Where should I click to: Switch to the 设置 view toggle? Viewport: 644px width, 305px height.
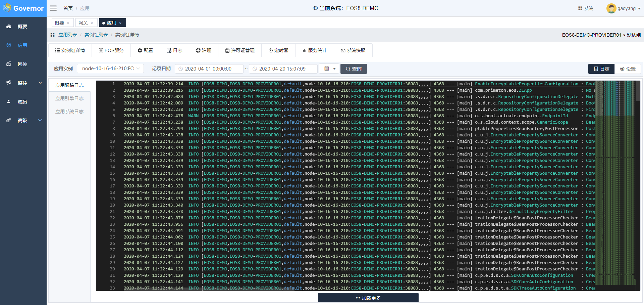click(628, 69)
